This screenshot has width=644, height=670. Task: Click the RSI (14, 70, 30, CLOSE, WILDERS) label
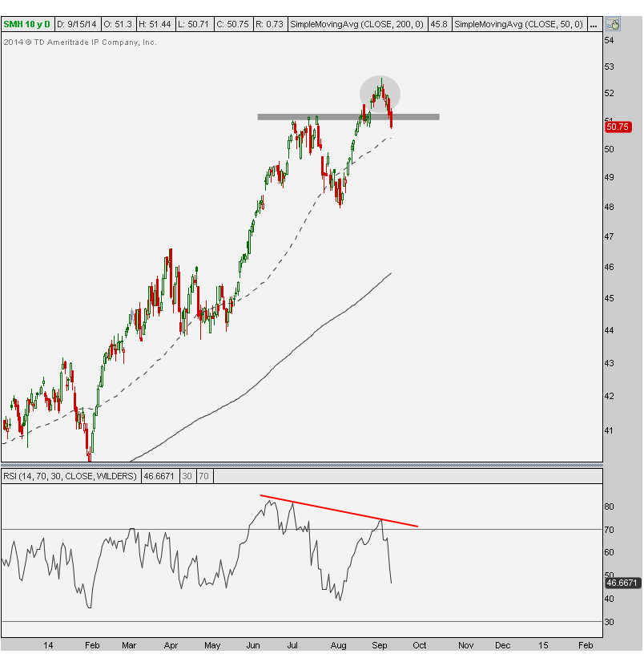click(70, 476)
